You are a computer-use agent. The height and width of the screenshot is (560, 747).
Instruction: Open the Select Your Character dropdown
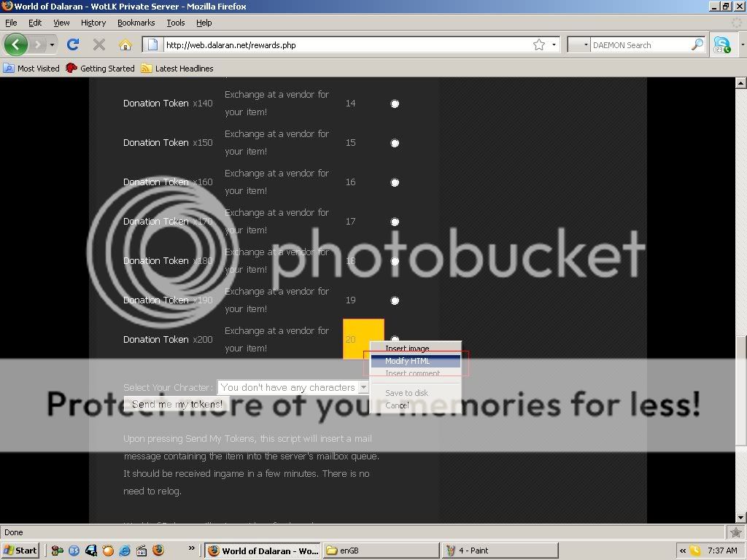293,387
